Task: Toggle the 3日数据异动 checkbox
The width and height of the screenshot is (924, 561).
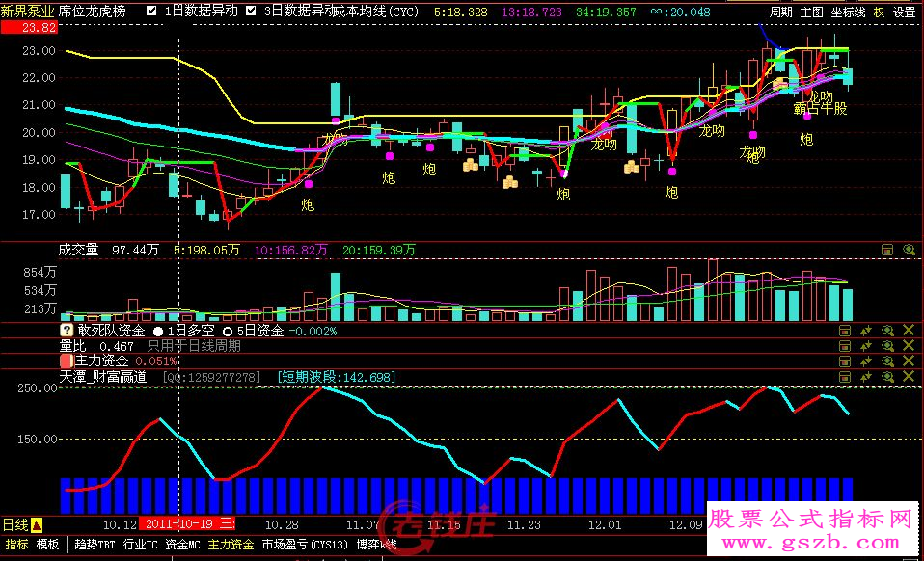Action: [251, 11]
